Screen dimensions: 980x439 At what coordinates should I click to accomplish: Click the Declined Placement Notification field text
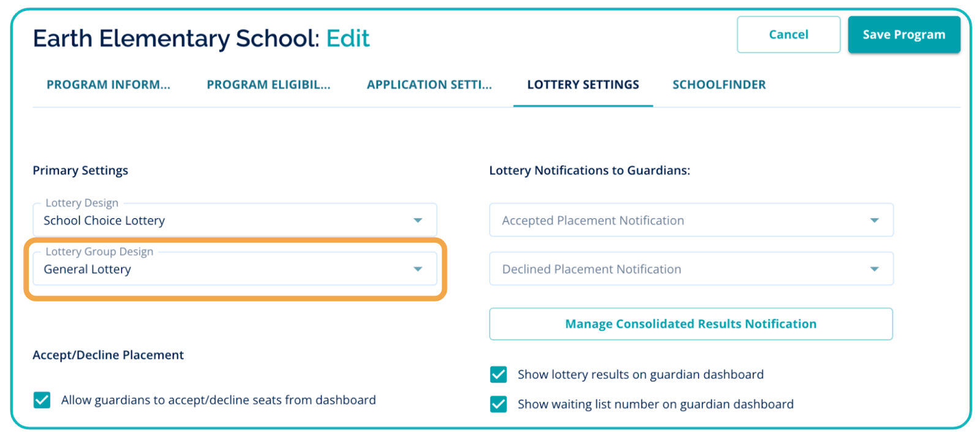coord(591,269)
